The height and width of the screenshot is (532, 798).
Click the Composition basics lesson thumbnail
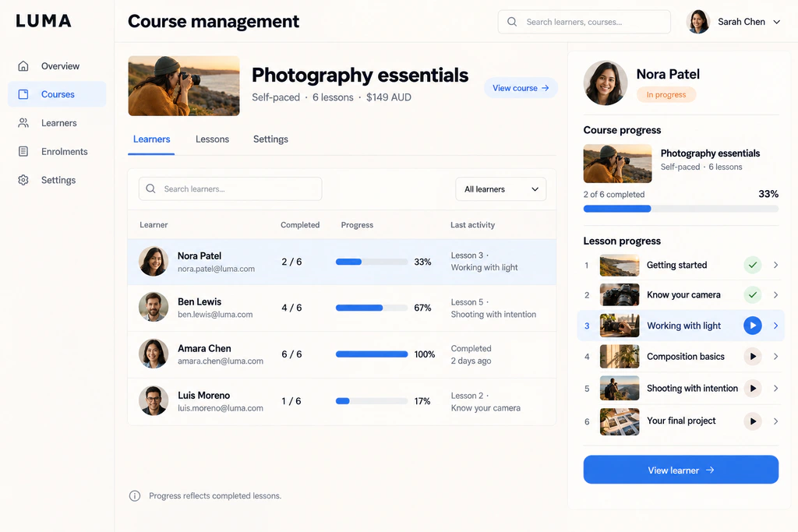coord(620,357)
